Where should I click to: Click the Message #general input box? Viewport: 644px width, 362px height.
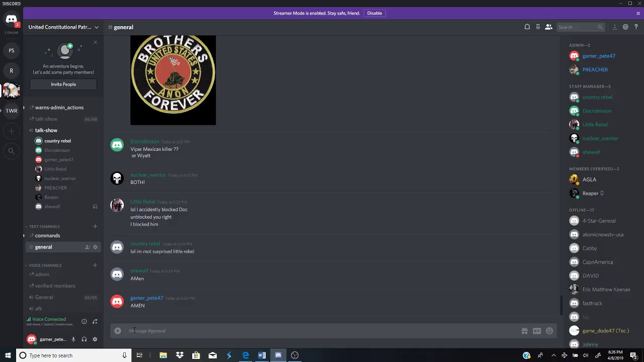point(322,331)
